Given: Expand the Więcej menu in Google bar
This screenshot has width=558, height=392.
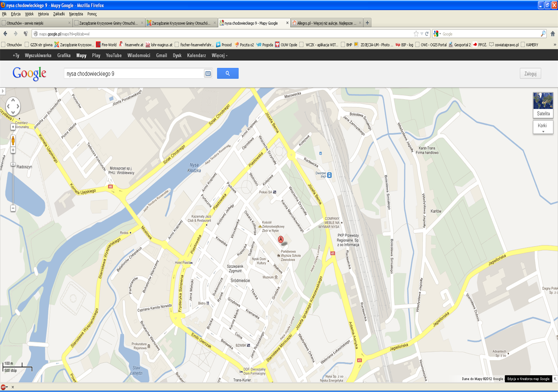Looking at the screenshot, I should click(219, 56).
